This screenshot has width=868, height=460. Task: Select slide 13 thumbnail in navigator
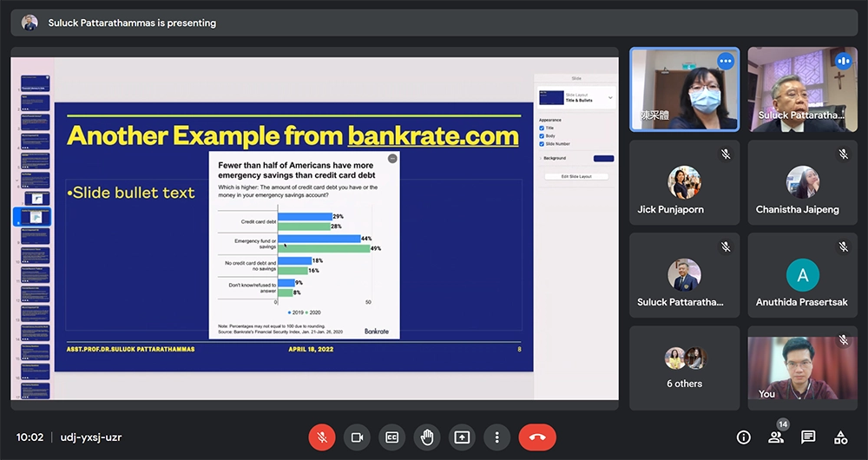[x=36, y=313]
